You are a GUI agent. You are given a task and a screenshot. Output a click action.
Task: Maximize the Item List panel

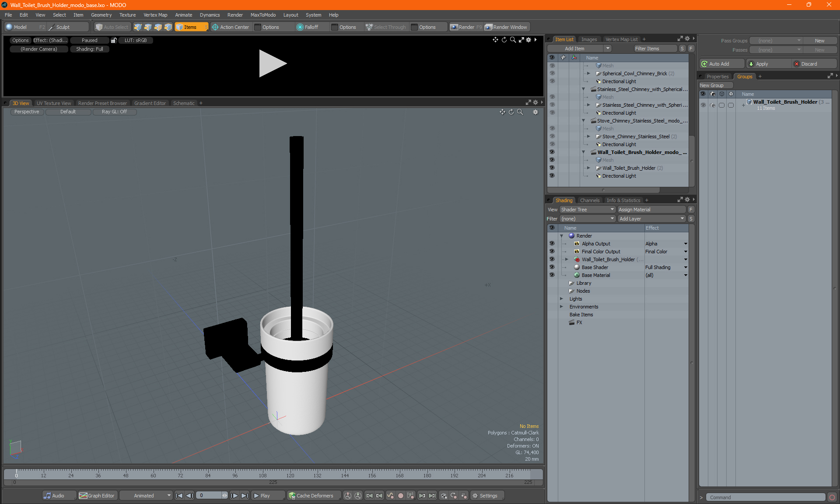680,39
